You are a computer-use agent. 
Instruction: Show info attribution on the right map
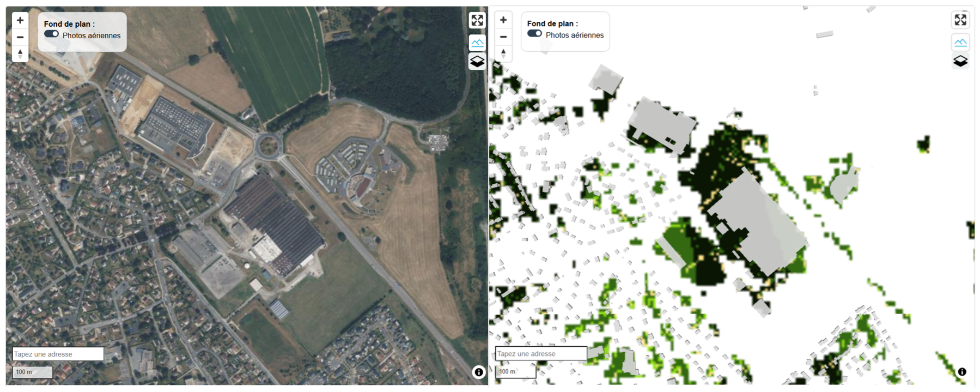(961, 371)
